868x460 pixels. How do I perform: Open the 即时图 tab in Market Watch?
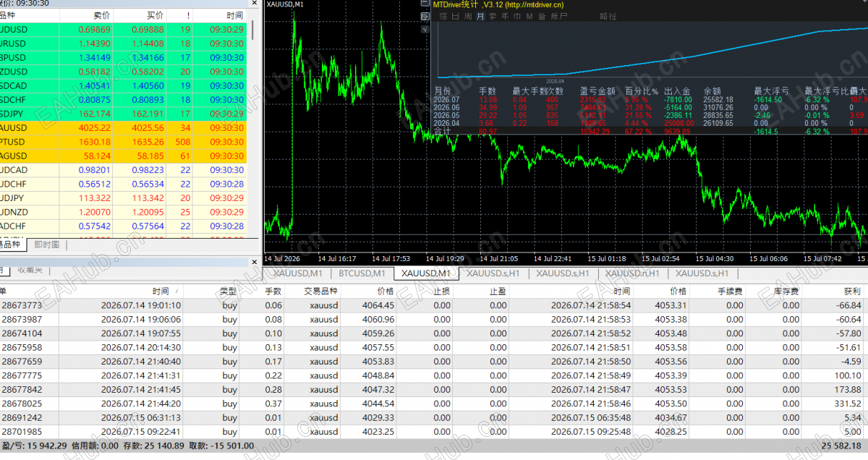point(46,245)
